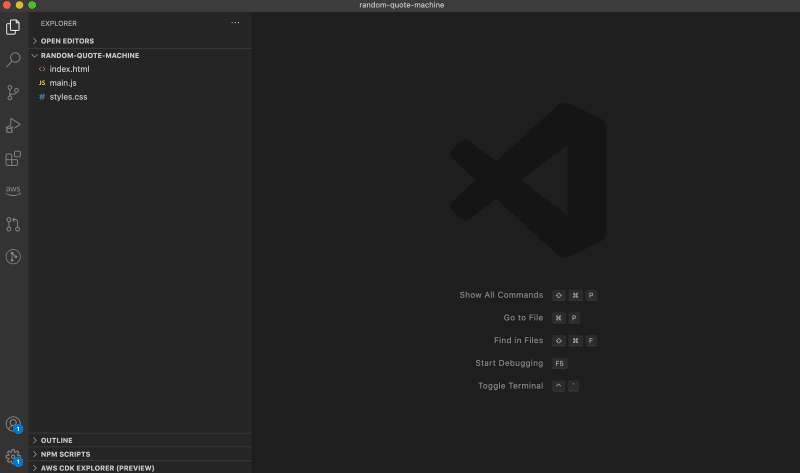Open the AWS toolkit panel
The image size is (800, 473).
coord(13,191)
